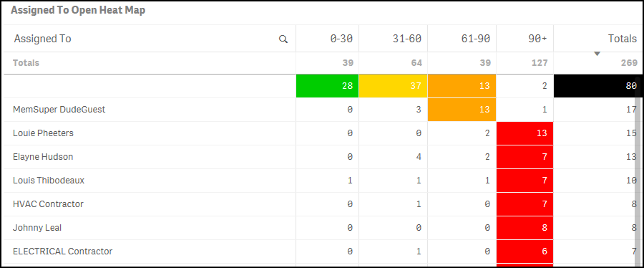Select the green cell showing 28

[x=327, y=86]
